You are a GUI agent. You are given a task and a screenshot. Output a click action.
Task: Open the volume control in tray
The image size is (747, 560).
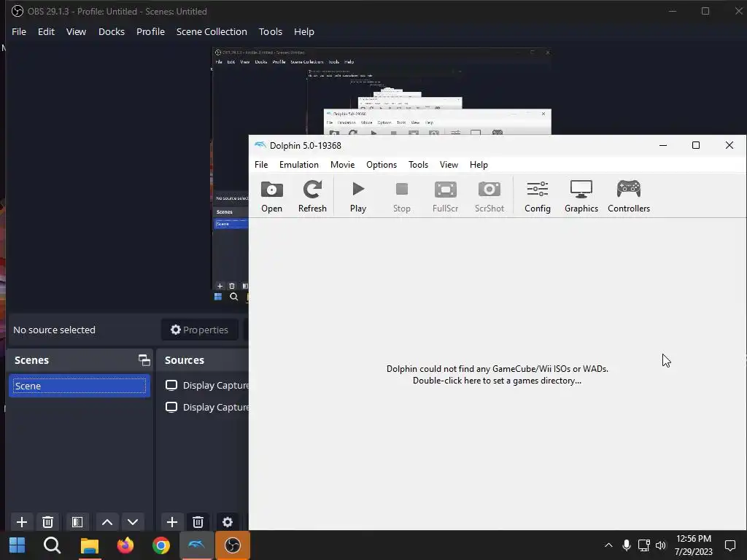(x=660, y=545)
